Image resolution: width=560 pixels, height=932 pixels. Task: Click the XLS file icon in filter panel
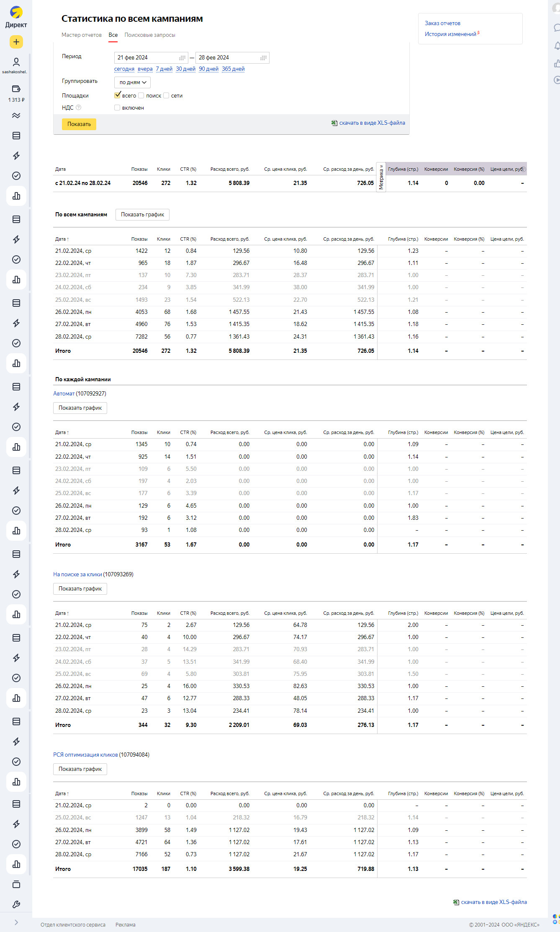click(x=334, y=123)
